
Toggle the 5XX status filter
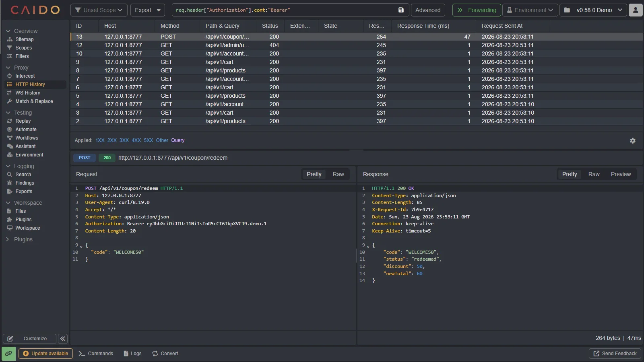click(149, 140)
